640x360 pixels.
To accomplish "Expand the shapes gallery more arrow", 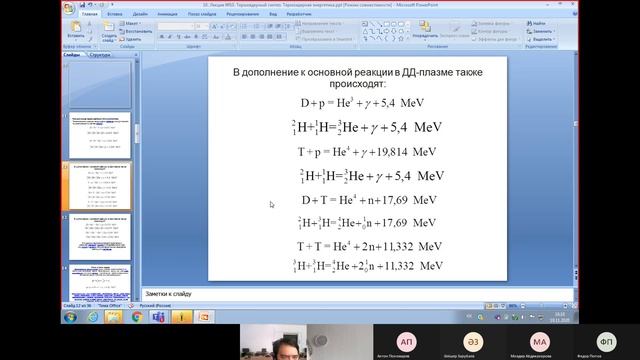I will (x=408, y=39).
